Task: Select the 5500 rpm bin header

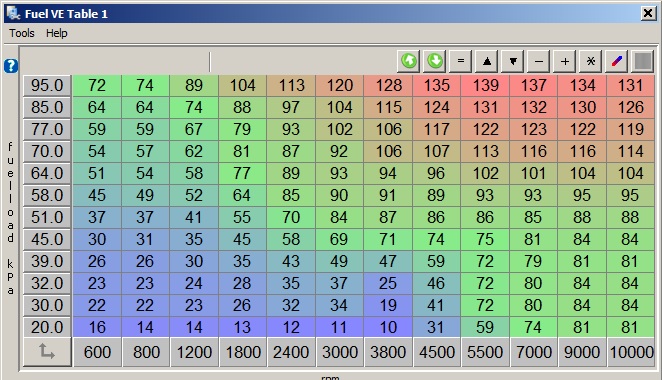Action: 485,352
